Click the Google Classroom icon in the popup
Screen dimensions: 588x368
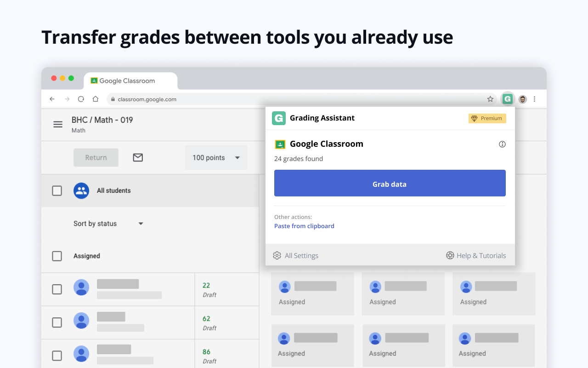coord(280,144)
